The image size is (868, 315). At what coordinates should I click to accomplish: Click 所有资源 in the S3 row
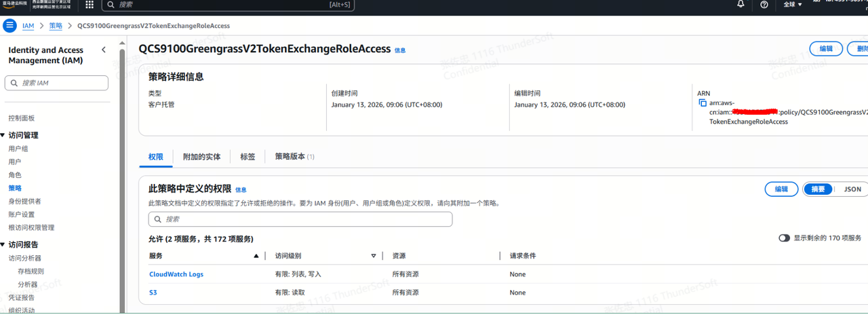click(x=406, y=293)
